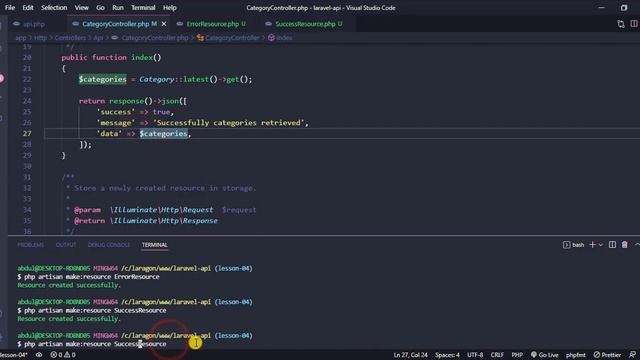Image resolution: width=640 pixels, height=360 pixels.
Task: Open the Go menu
Action: point(100,7)
